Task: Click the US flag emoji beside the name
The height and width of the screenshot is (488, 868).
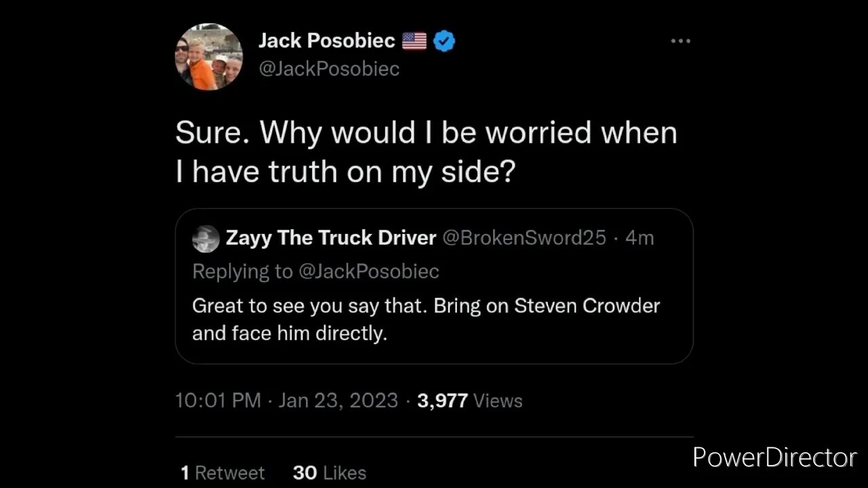Action: coord(414,41)
